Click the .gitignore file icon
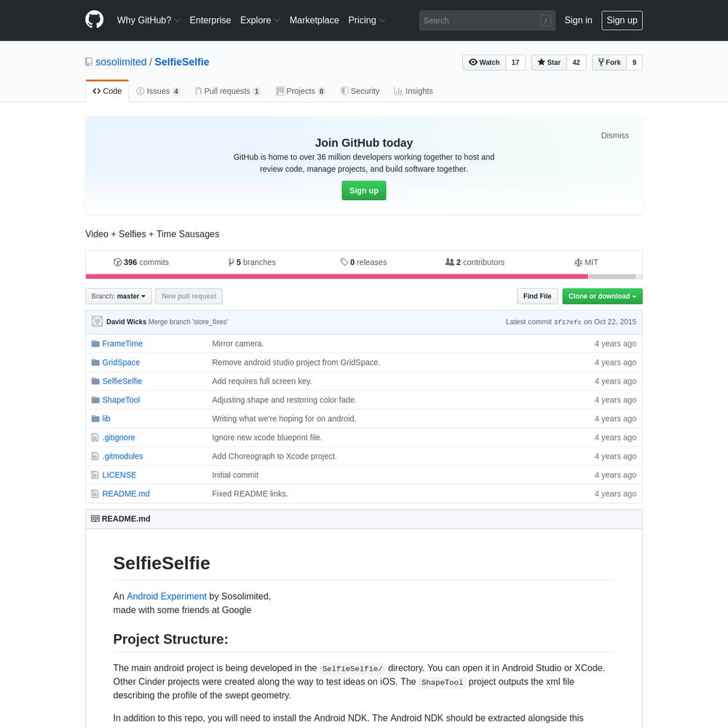Viewport: 728px width, 728px height. click(95, 438)
